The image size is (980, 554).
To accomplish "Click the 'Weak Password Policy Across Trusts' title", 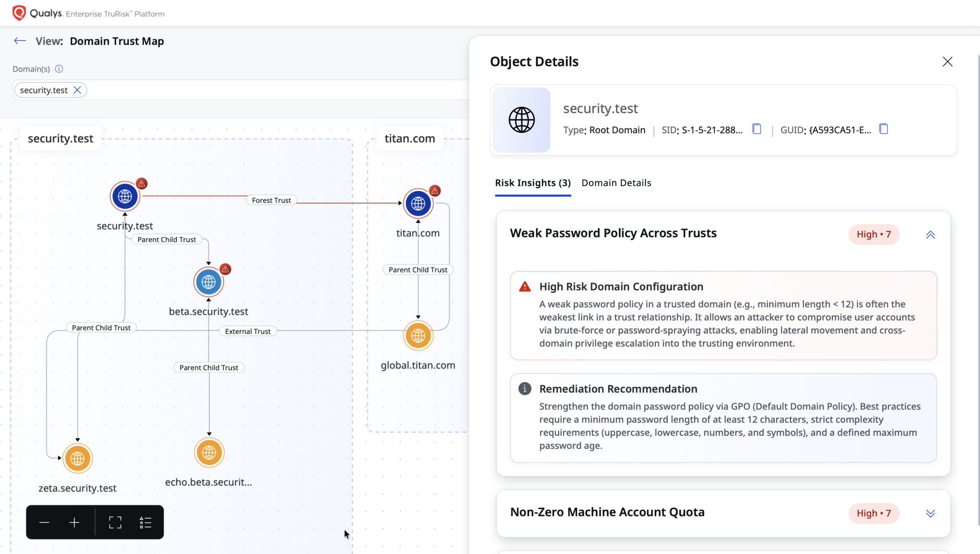I will tap(613, 233).
